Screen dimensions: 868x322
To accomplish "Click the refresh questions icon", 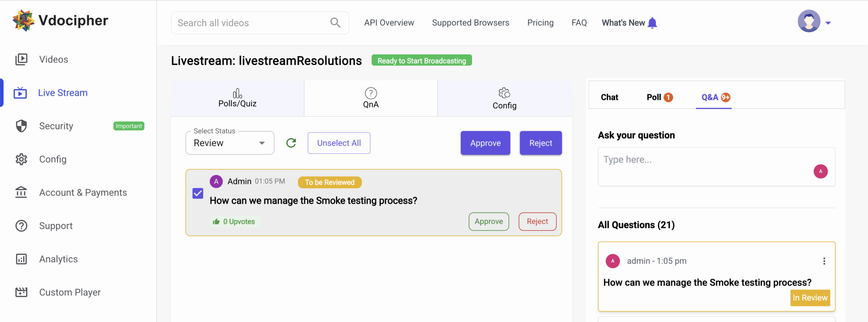I will (x=291, y=143).
